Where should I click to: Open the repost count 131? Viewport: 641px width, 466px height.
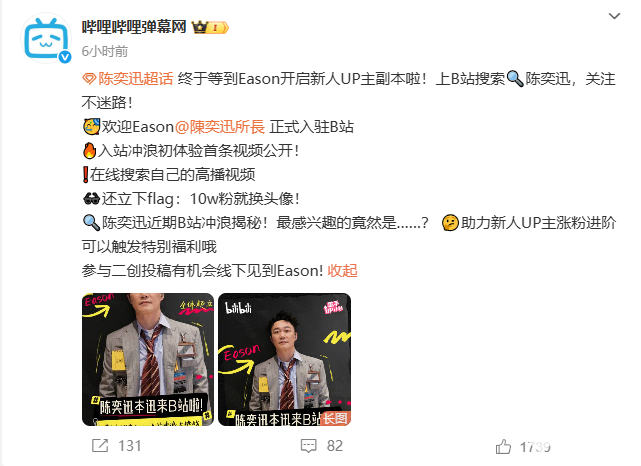point(130,446)
